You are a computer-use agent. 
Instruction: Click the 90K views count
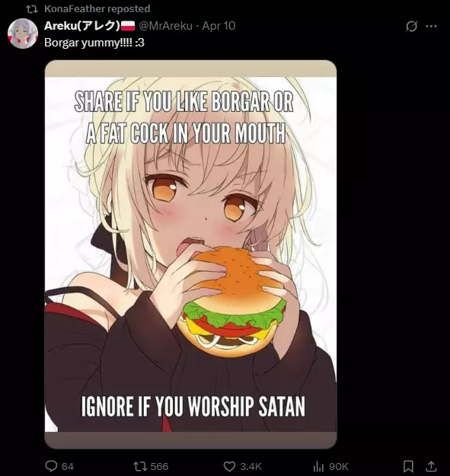coord(338,466)
